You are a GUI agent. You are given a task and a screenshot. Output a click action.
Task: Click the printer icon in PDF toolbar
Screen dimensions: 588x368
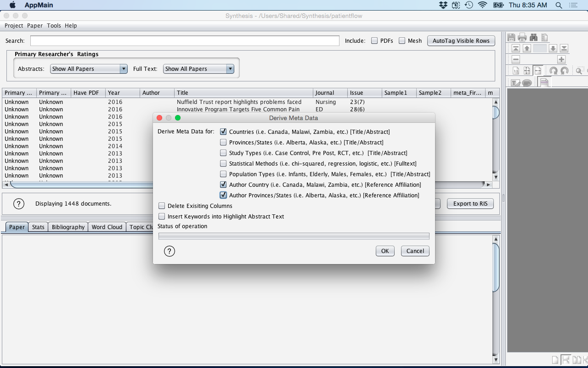click(x=522, y=37)
